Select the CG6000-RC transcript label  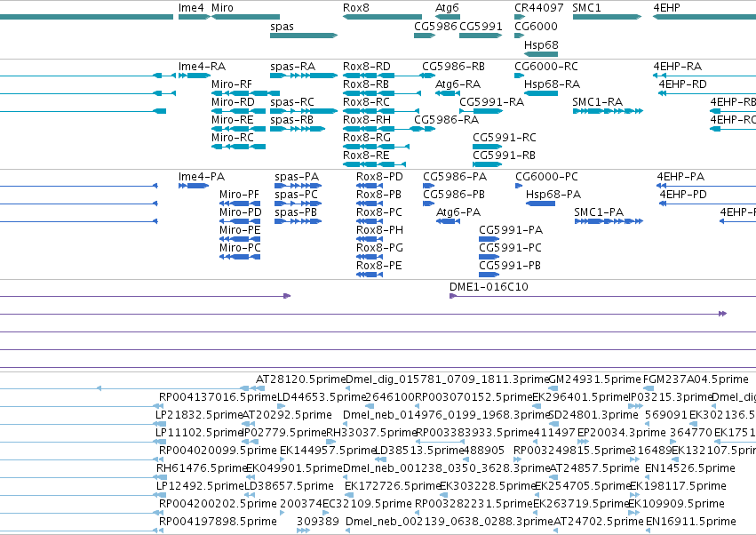pyautogui.click(x=546, y=66)
